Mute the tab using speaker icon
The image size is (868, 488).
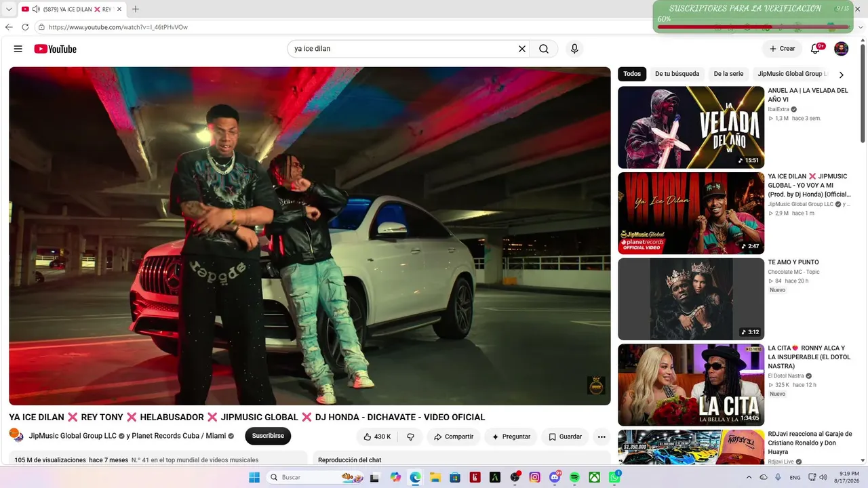pos(35,9)
